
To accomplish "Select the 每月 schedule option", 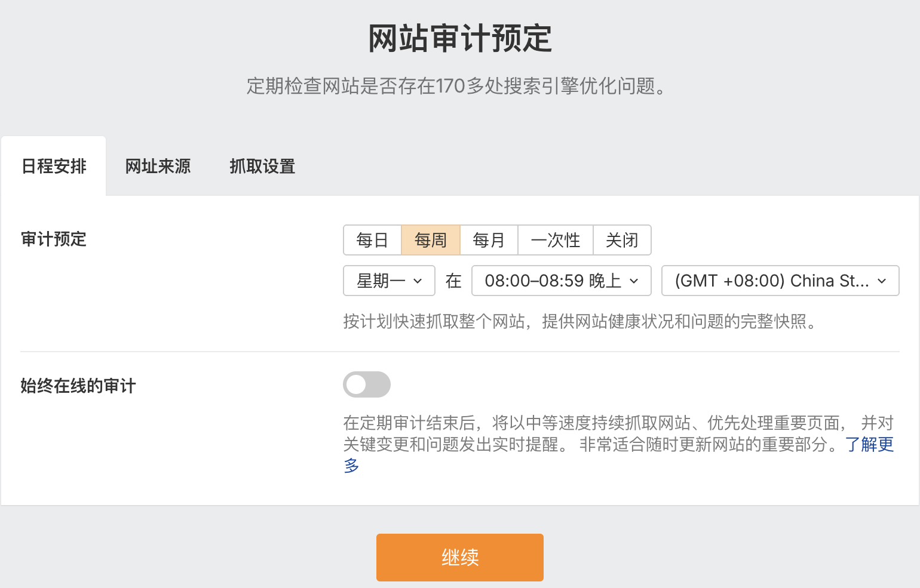I will [x=489, y=240].
